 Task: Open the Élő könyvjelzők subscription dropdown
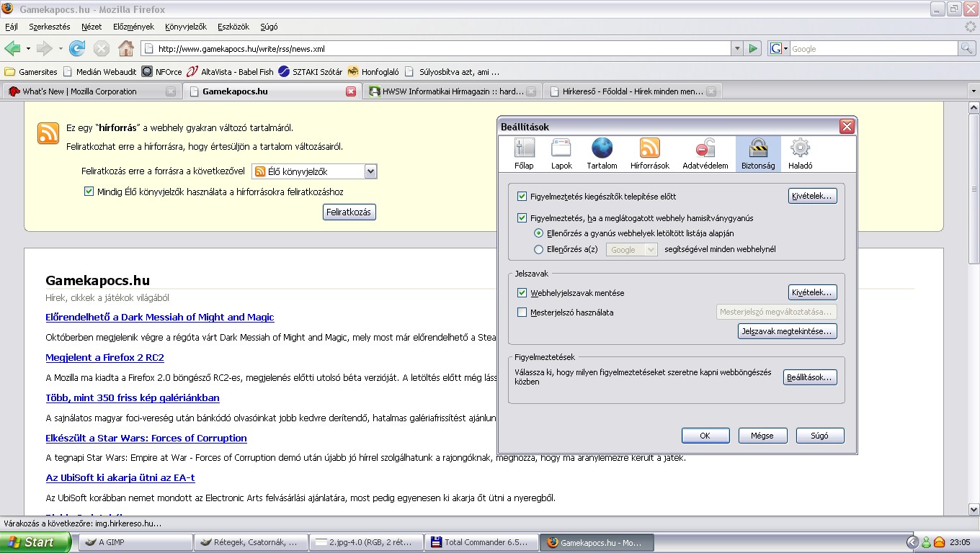[x=314, y=171]
